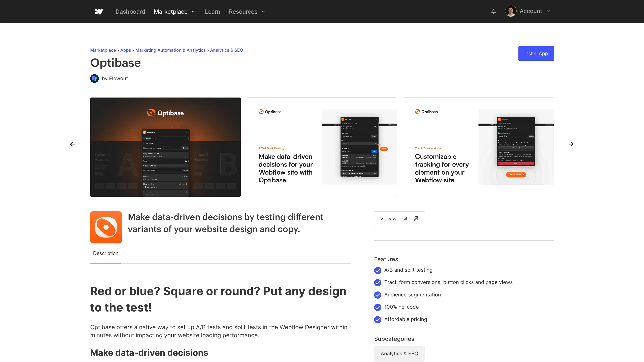Select the Description tab
Viewport: 644px width, 362px height.
click(106, 253)
